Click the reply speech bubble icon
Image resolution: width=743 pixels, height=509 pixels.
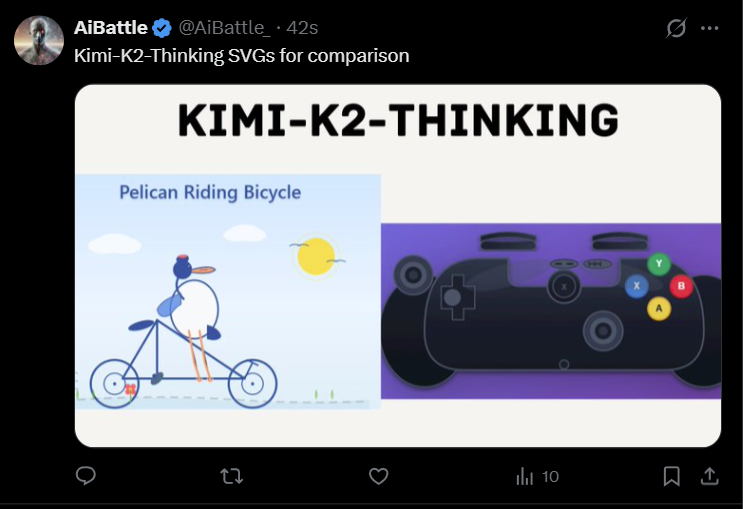click(86, 477)
